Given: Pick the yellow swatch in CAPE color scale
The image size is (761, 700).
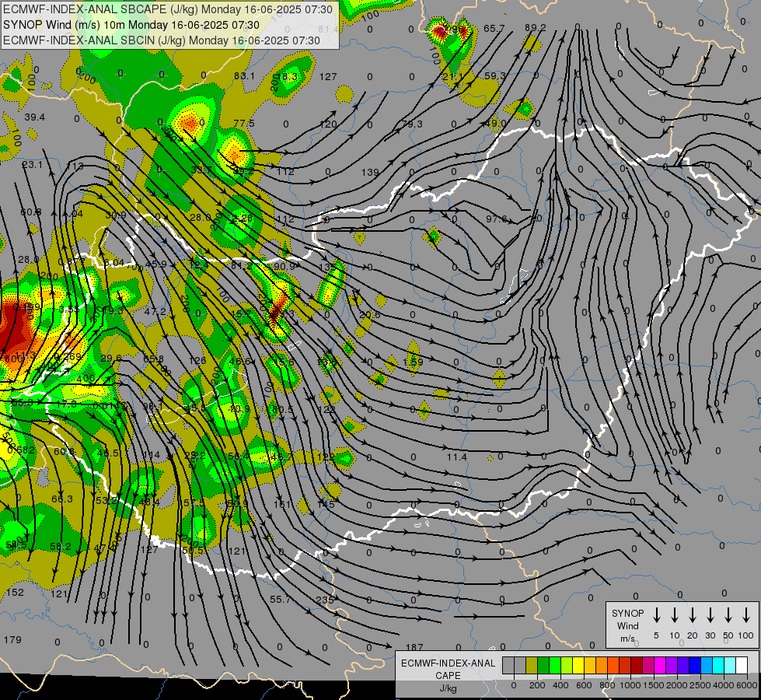Looking at the screenshot, I should click(578, 665).
